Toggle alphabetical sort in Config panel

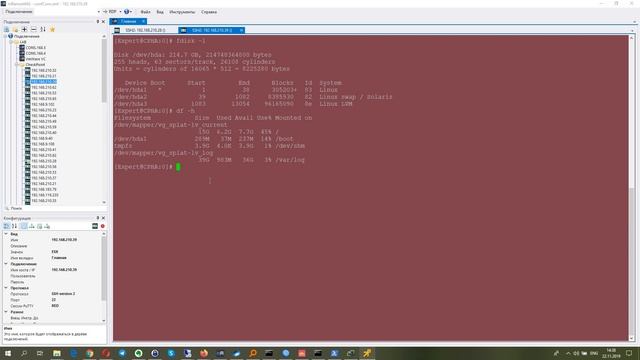[14, 226]
